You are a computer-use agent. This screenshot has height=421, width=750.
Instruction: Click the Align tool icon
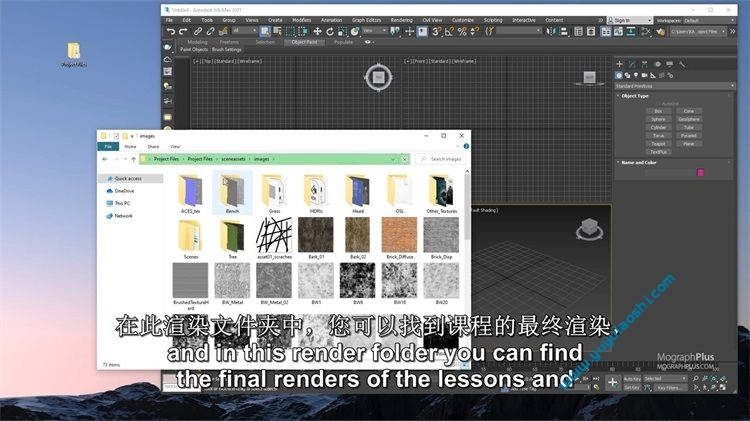pyautogui.click(x=564, y=32)
